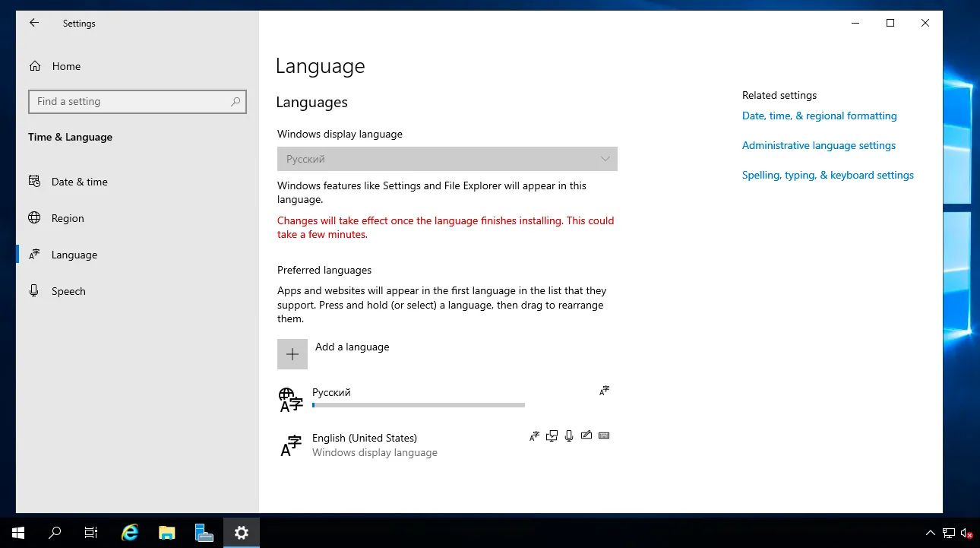Show hidden system tray icons
This screenshot has width=980, height=548.
tap(930, 533)
